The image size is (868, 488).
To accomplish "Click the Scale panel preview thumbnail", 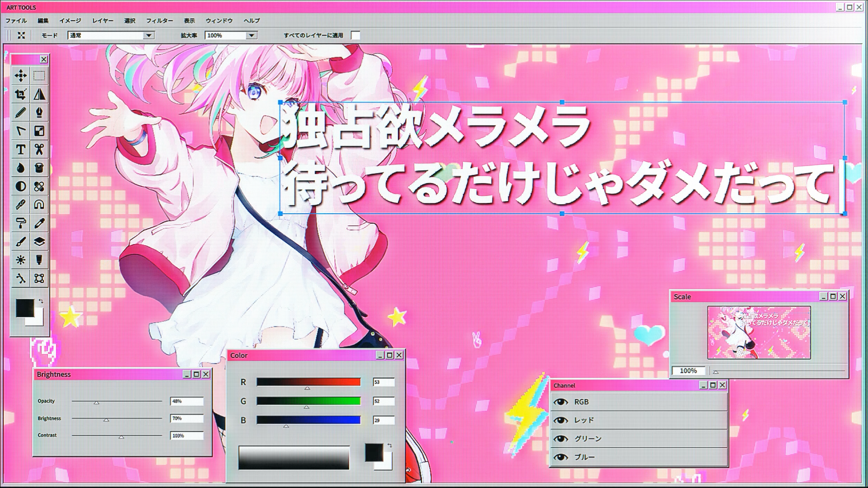I will click(759, 333).
